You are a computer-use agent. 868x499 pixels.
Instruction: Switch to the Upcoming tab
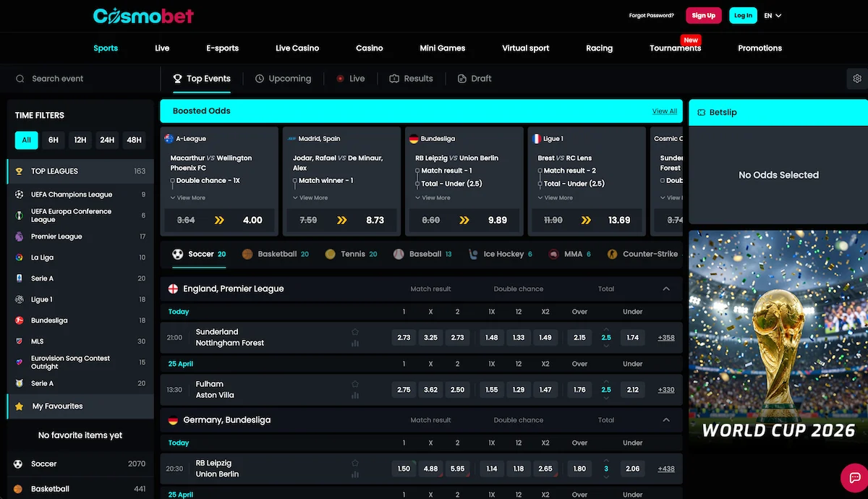click(284, 78)
